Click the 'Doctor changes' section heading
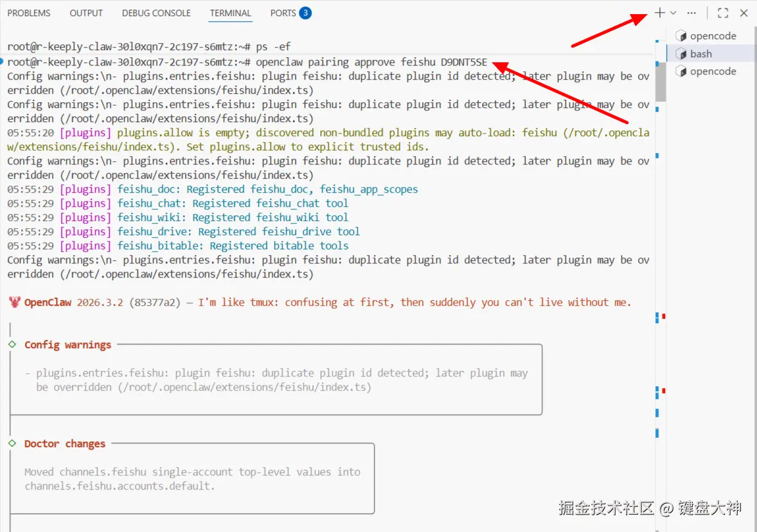757x532 pixels. click(x=65, y=444)
